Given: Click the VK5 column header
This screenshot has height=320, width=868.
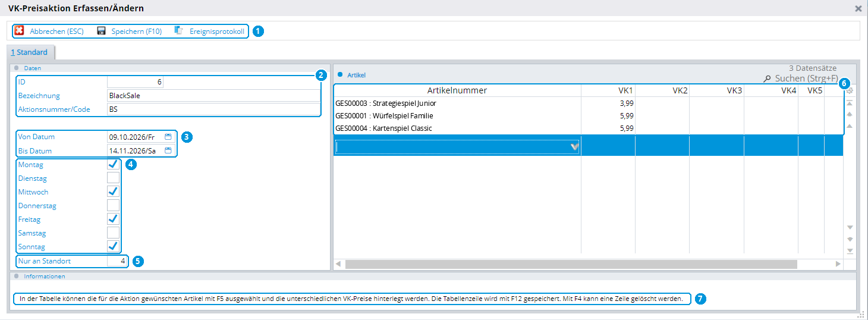Looking at the screenshot, I should pyautogui.click(x=811, y=90).
